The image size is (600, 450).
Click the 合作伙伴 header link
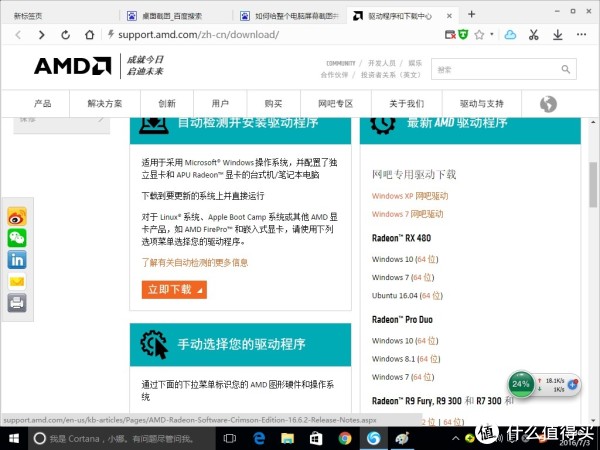[334, 75]
